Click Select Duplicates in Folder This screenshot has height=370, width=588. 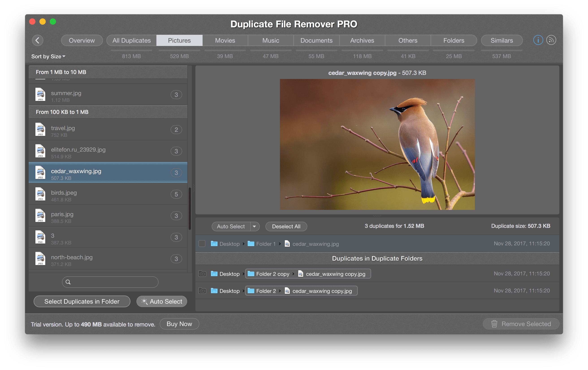click(x=82, y=301)
